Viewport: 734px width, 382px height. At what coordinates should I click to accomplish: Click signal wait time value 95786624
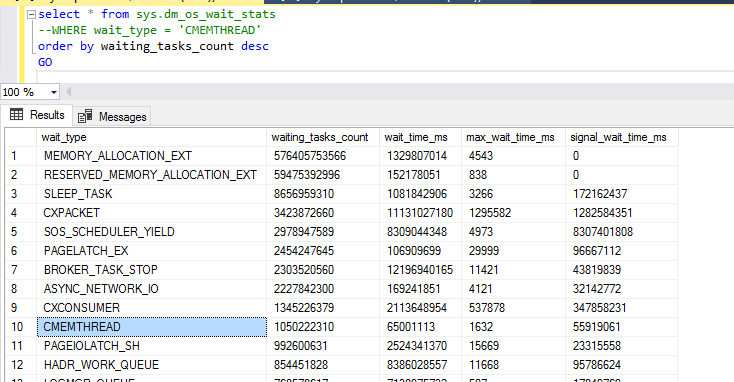point(621,365)
